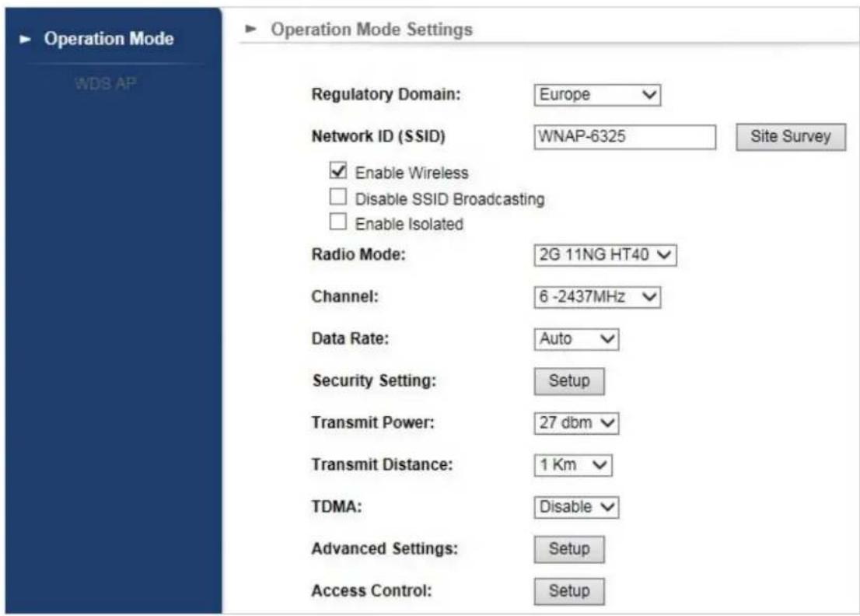Image resolution: width=860 pixels, height=616 pixels.
Task: Open the Operation Mode sidebar menu
Action: click(x=109, y=38)
